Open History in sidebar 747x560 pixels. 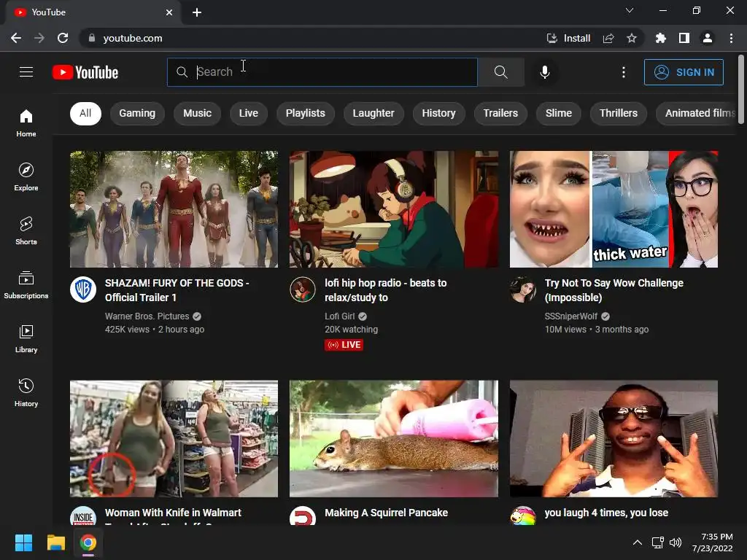point(26,392)
